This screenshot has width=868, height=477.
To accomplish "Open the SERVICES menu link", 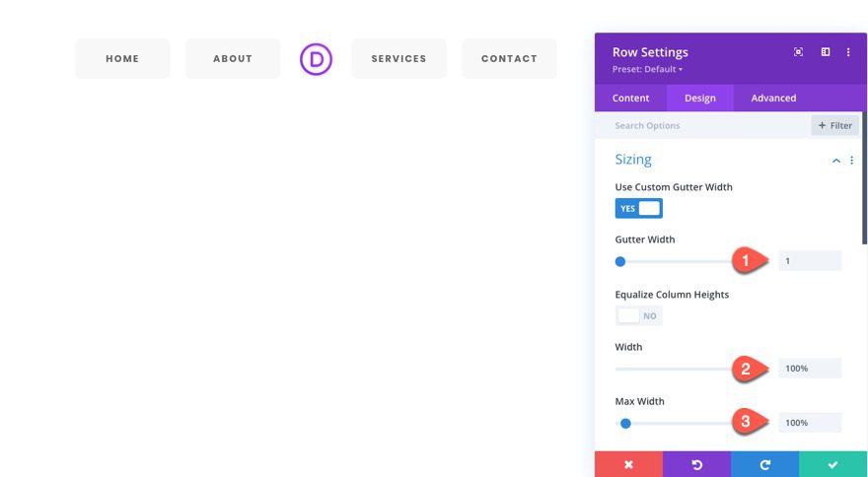I will point(398,59).
